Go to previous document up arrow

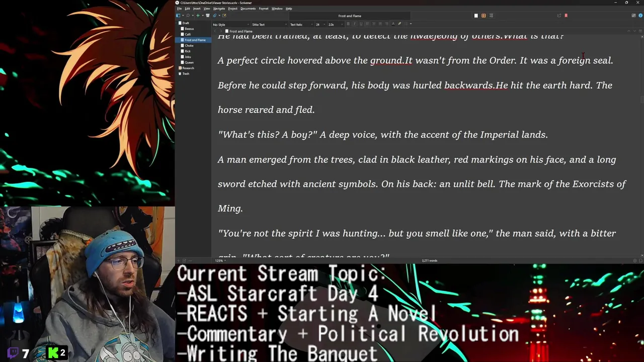pos(629,31)
